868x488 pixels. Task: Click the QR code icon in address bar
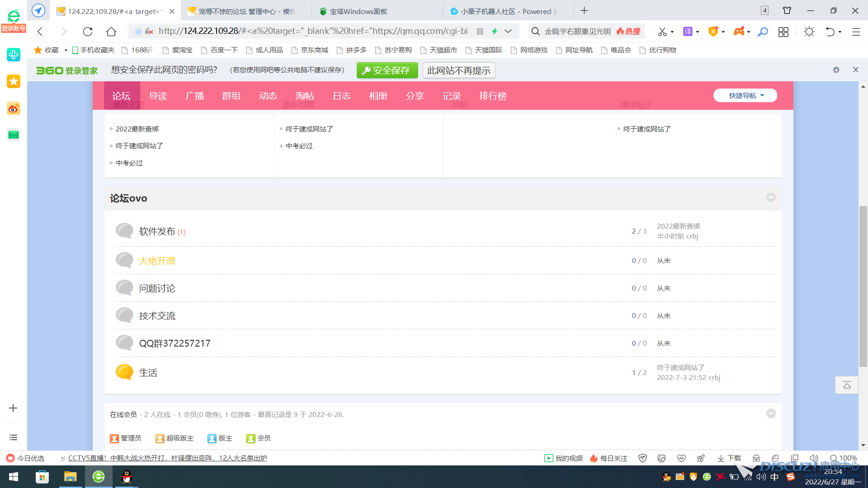click(480, 31)
